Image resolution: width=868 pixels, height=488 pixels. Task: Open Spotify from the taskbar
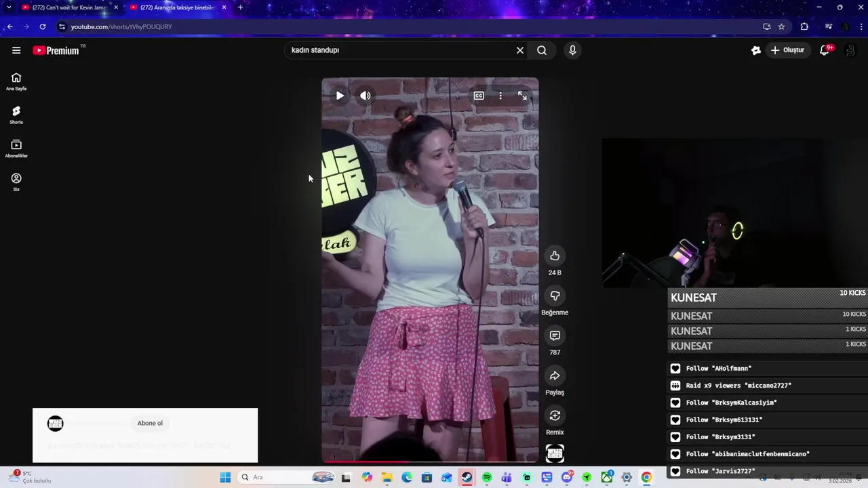[487, 477]
